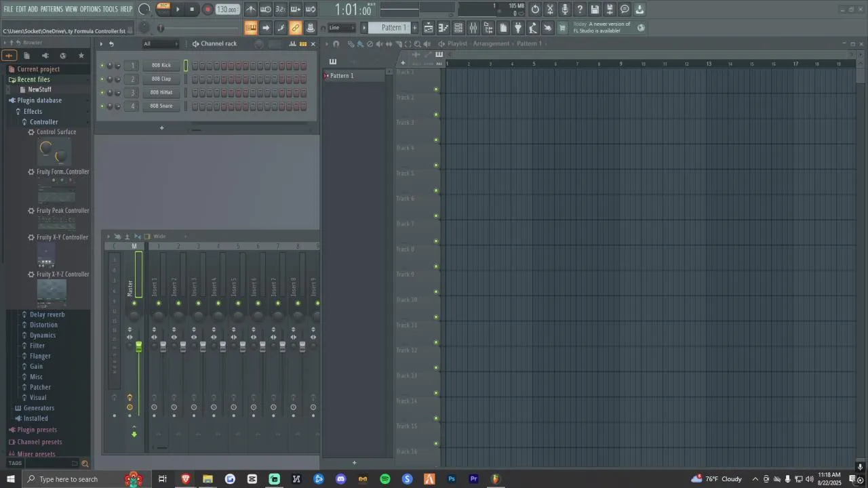Open audio editor scissors icon
The image size is (868, 488).
[x=550, y=9]
